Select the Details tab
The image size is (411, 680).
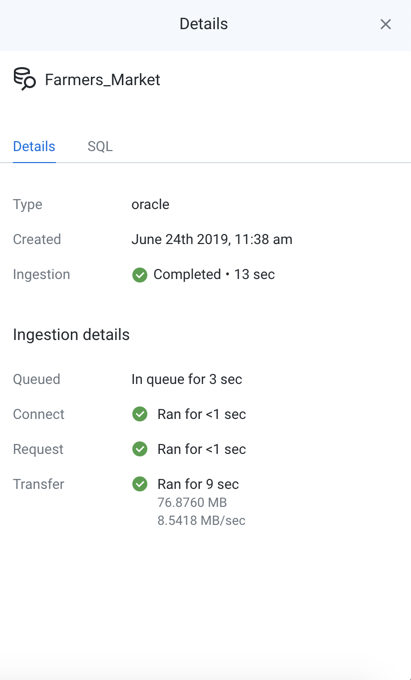34,146
